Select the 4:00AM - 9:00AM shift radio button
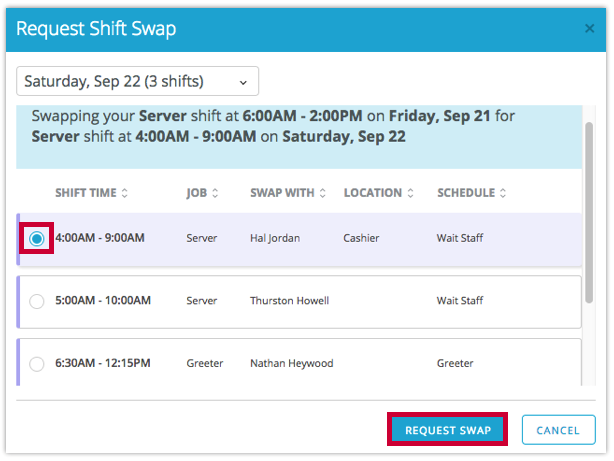 [x=37, y=239]
